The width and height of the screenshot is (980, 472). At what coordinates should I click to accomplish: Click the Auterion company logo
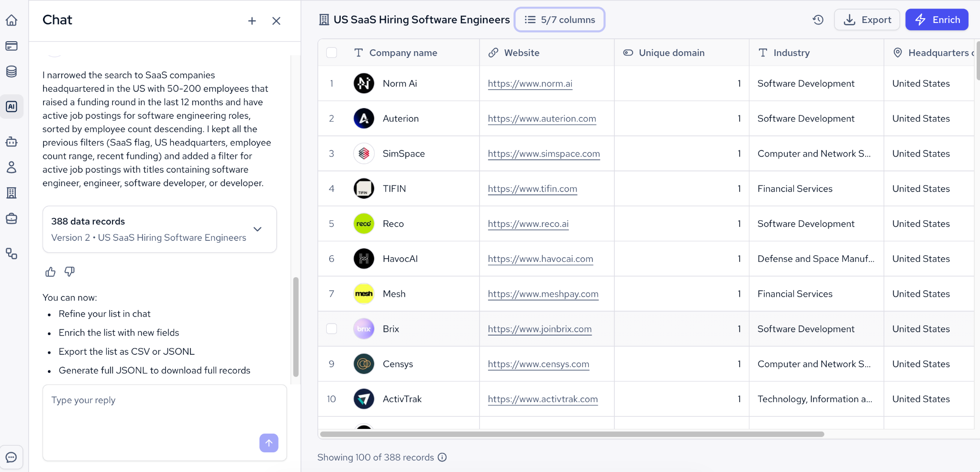(364, 118)
